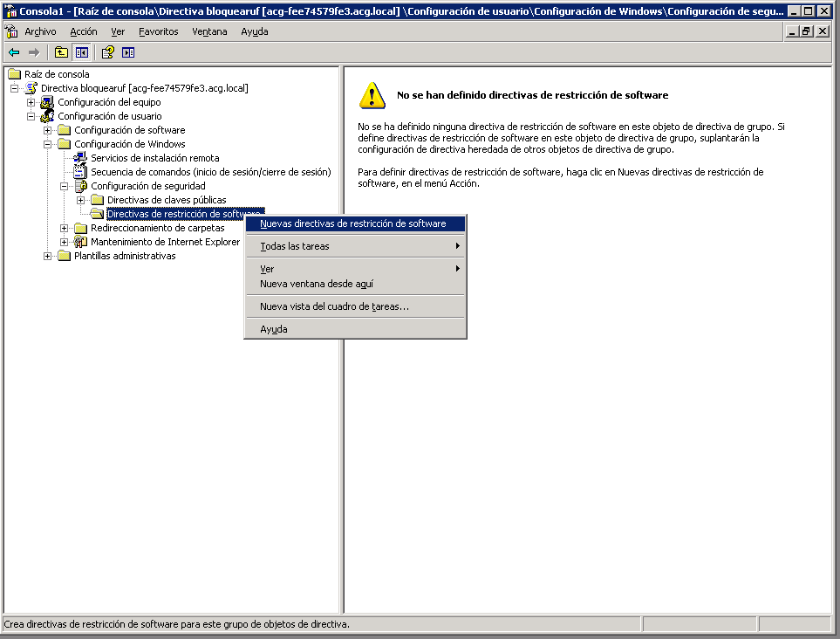Open the Favoritos menu

[158, 31]
